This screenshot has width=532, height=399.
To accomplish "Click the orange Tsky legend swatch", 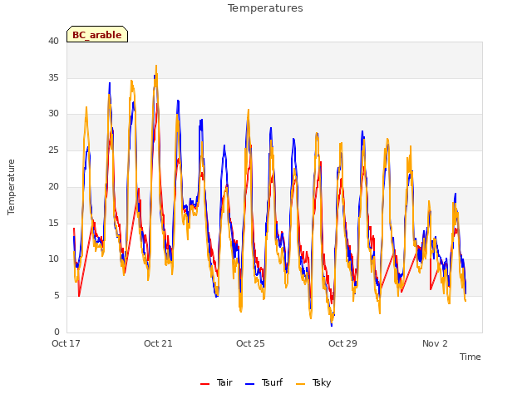I will (x=301, y=384).
